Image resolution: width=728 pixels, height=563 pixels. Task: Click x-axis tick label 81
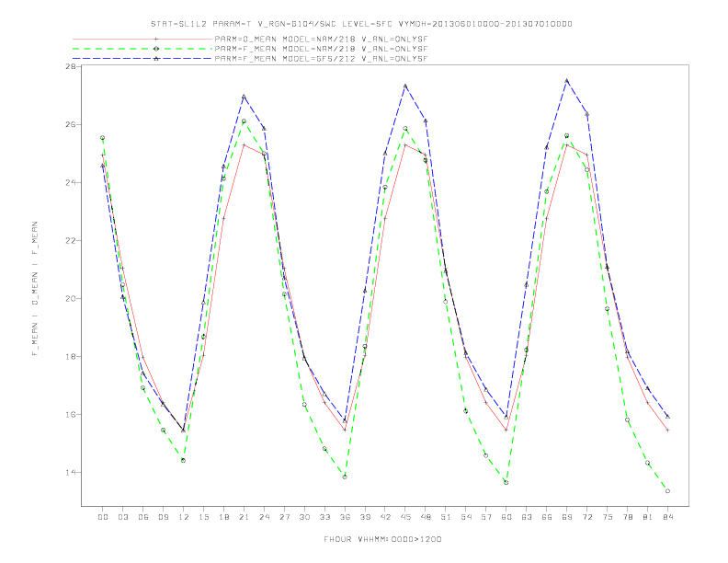tap(648, 517)
